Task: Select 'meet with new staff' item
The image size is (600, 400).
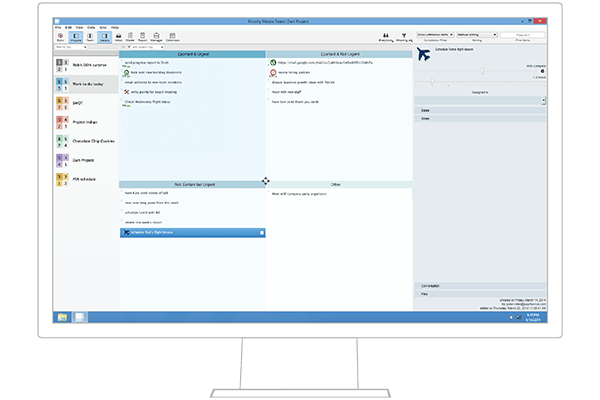Action: 286,92
